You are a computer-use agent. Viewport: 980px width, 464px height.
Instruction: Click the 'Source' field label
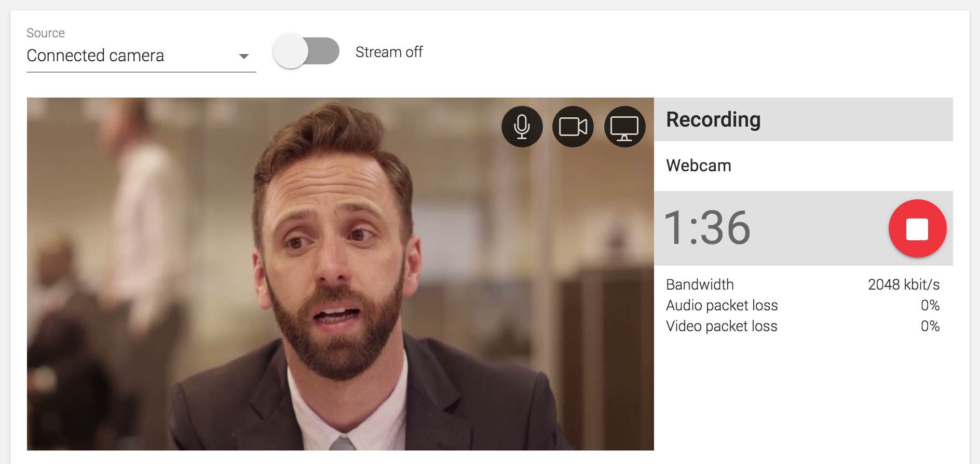tap(46, 33)
